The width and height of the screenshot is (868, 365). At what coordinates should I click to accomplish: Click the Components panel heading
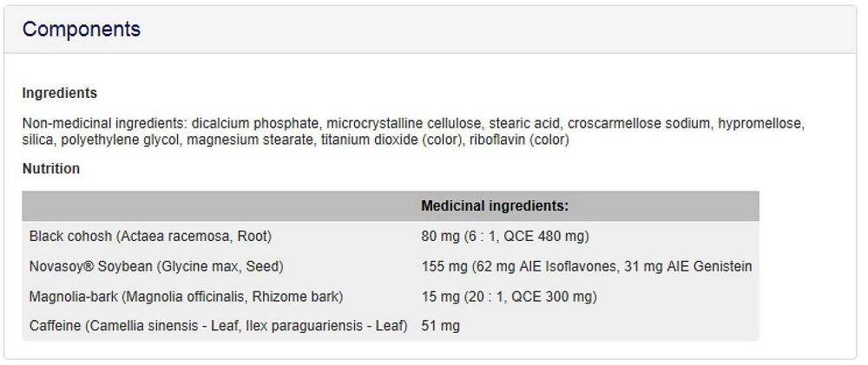pyautogui.click(x=82, y=29)
